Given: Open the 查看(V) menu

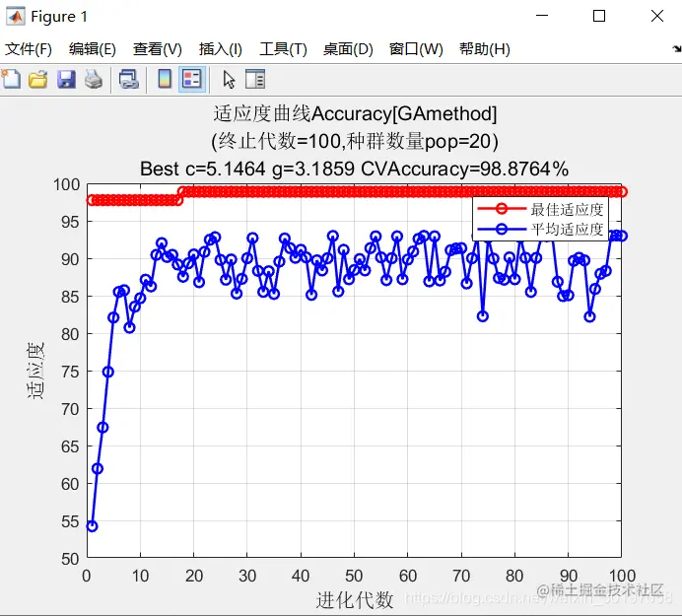Looking at the screenshot, I should tap(158, 49).
